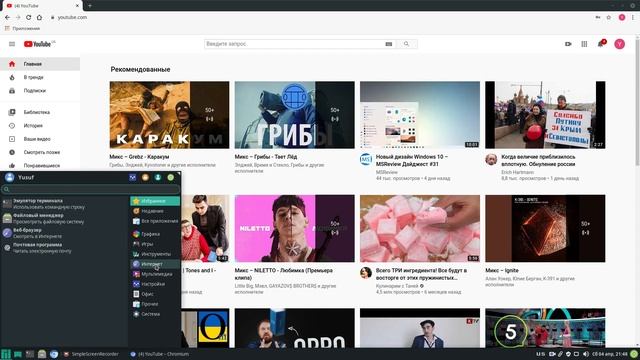640x360 pixels.
Task: Select the Интернет category in app menu
Action: [155, 264]
